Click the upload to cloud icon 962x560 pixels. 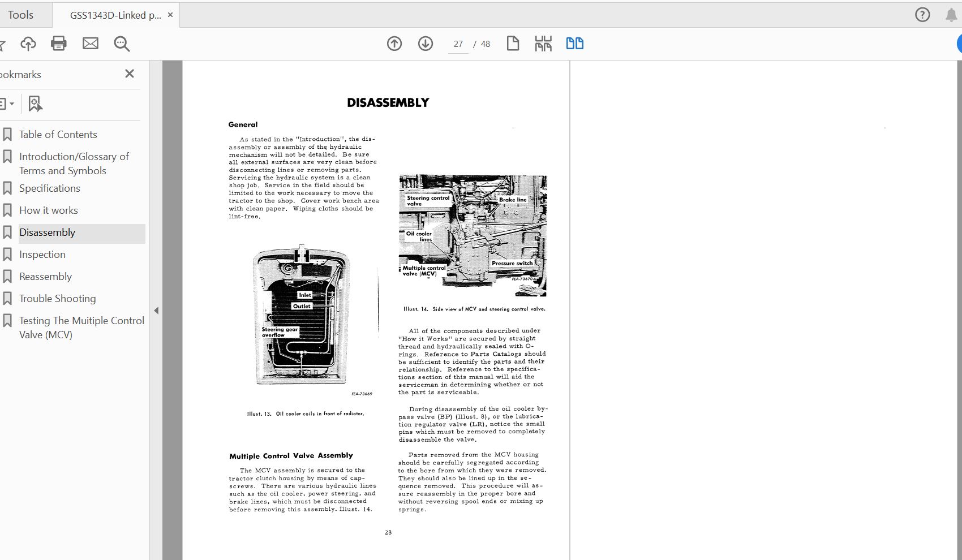point(28,44)
